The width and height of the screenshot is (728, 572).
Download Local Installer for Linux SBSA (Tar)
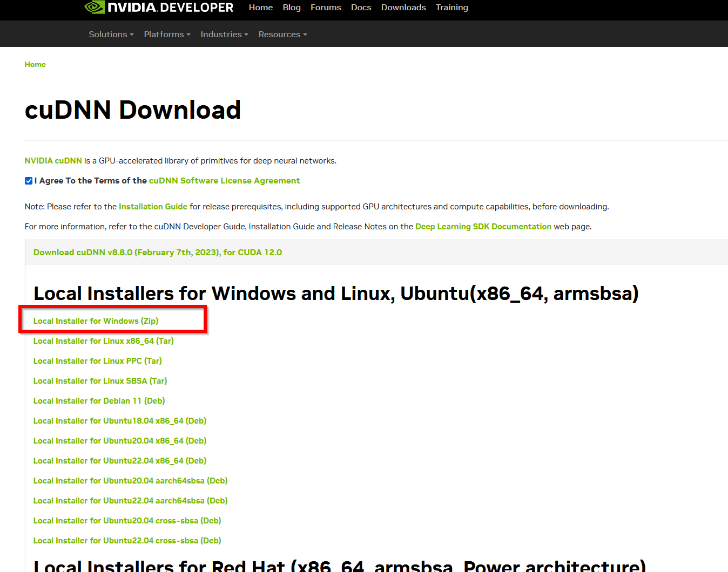click(100, 381)
